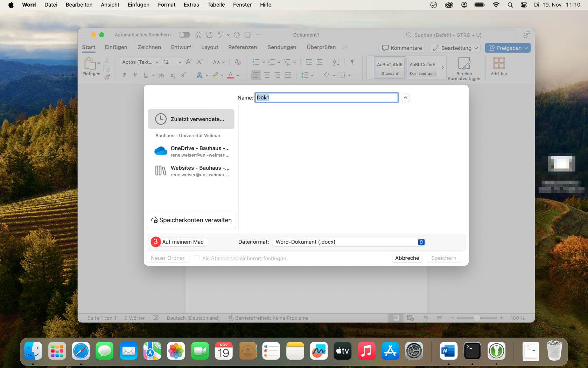Click the redo icon in the title bar
Screen dimensions: 588x368
[x=237, y=35]
